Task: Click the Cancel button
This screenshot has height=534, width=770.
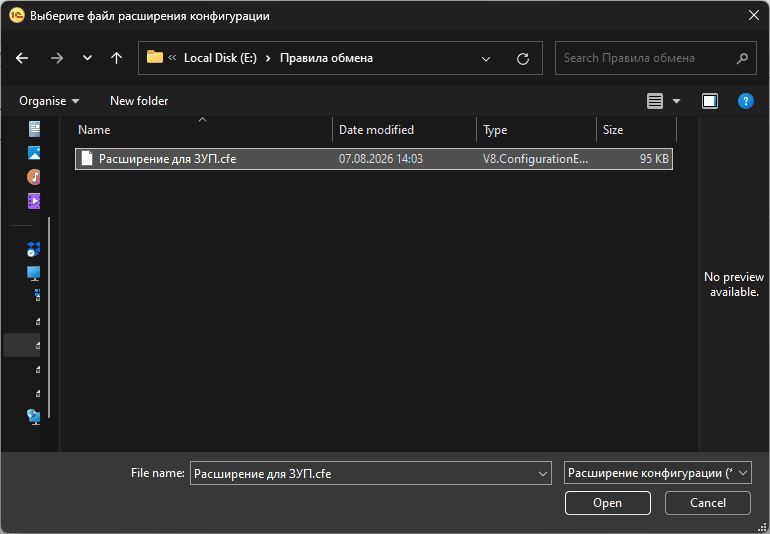Action: click(708, 503)
